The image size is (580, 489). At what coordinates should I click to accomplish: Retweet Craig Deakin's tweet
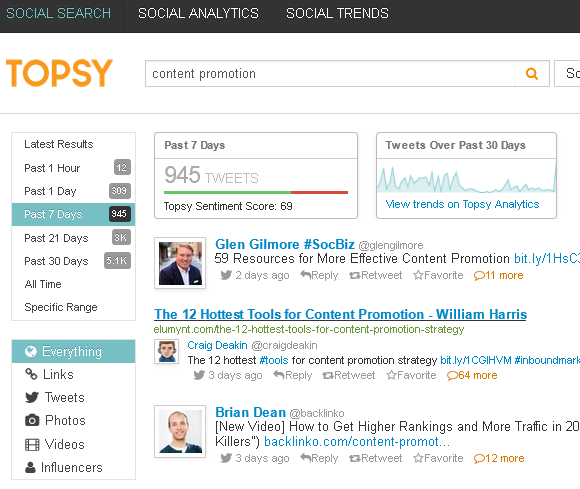pos(348,375)
